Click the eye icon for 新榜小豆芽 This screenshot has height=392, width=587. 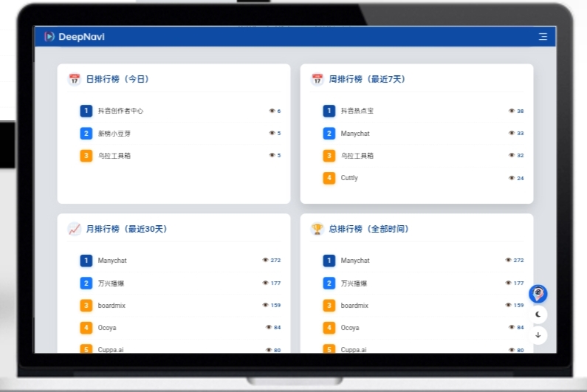[x=272, y=133]
